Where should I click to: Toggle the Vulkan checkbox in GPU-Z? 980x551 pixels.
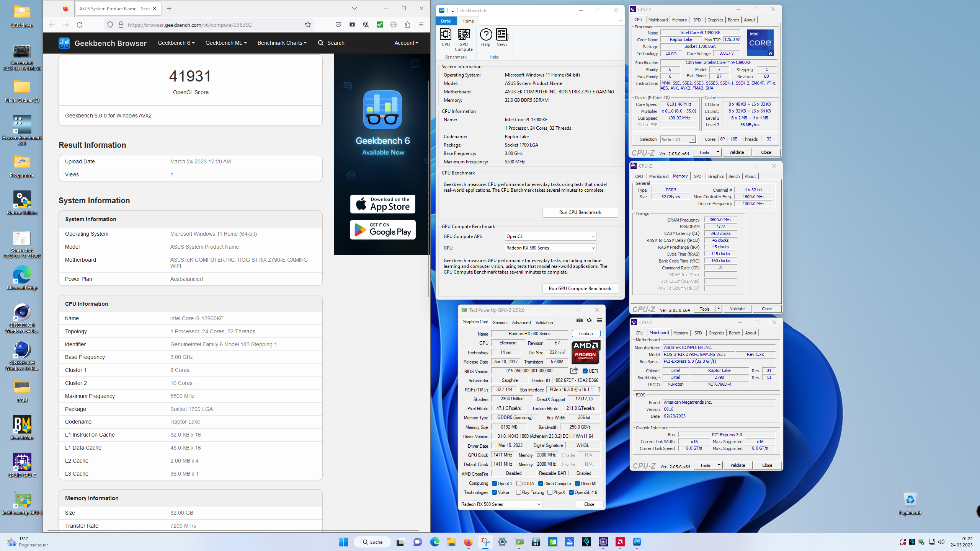[x=494, y=492]
